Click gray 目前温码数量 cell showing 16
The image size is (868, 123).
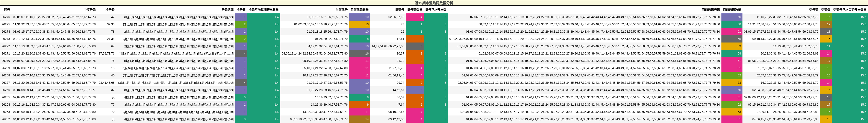(x=359, y=54)
